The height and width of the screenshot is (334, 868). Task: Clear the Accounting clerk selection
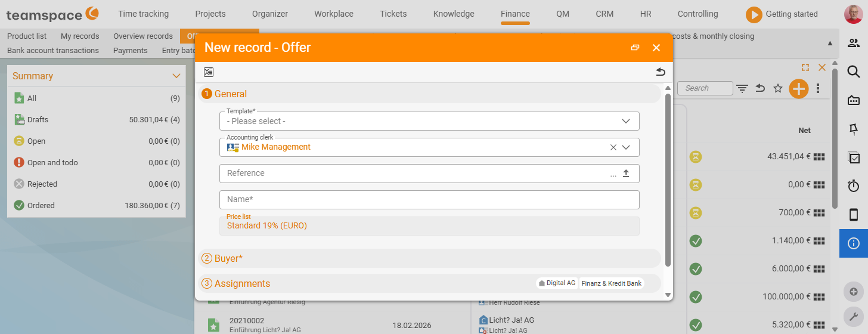613,147
